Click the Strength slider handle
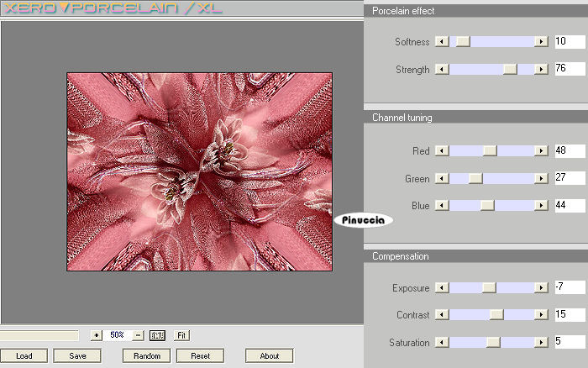This screenshot has height=368, width=588. pyautogui.click(x=510, y=70)
